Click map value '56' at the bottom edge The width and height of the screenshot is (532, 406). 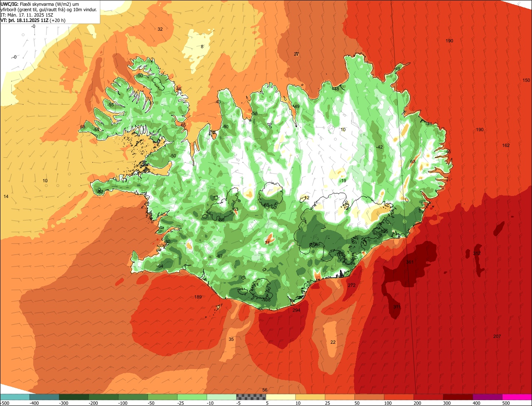265,390
